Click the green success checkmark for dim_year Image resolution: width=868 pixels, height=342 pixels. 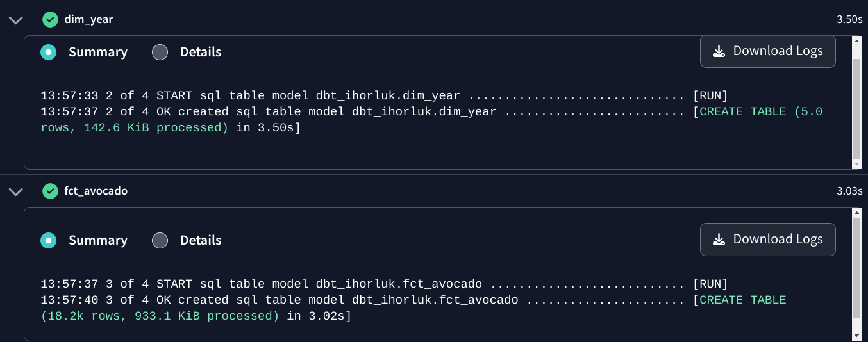pyautogui.click(x=50, y=19)
